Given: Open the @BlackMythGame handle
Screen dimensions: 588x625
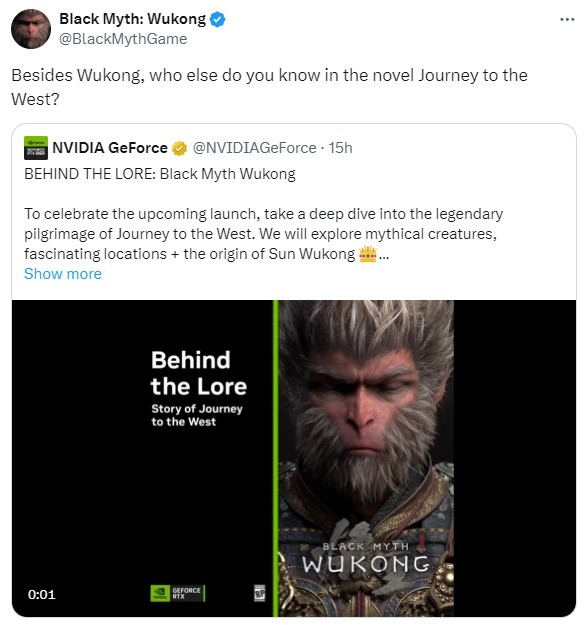Looking at the screenshot, I should [x=123, y=39].
